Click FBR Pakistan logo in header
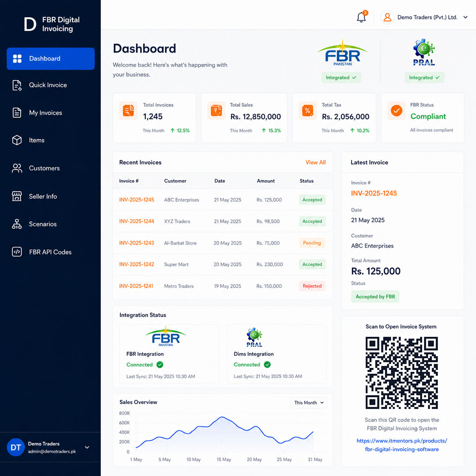The image size is (476, 476). coord(342,53)
